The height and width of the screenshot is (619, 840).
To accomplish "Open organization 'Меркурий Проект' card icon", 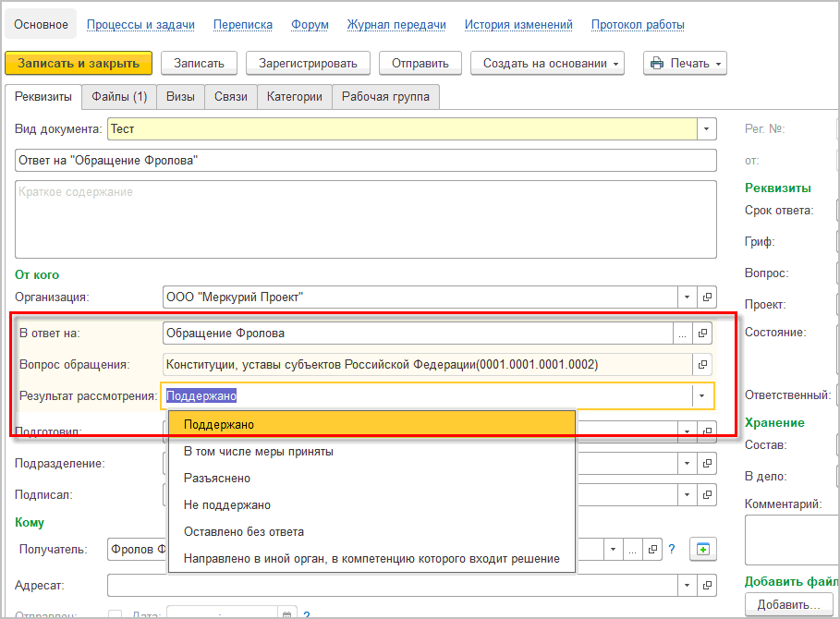I will [707, 297].
